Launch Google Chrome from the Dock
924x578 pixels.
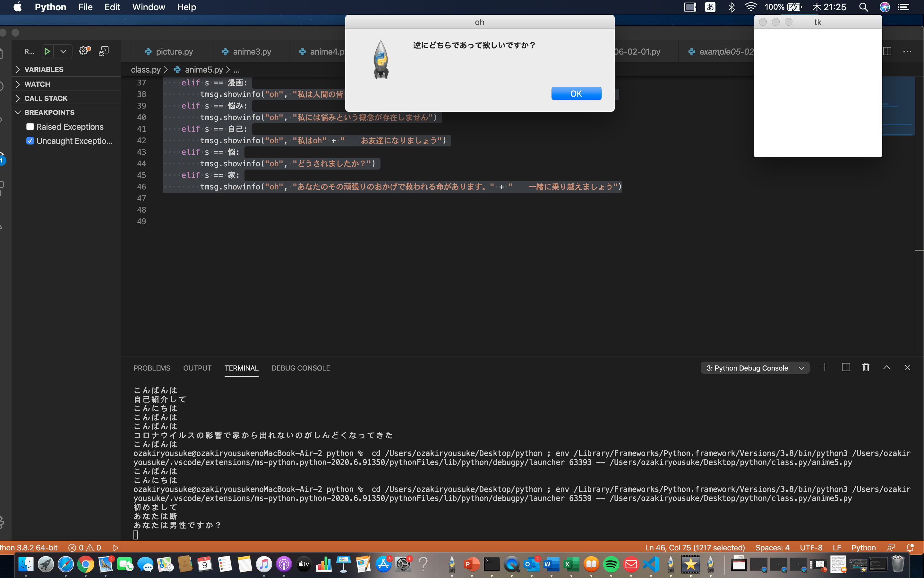pyautogui.click(x=86, y=564)
